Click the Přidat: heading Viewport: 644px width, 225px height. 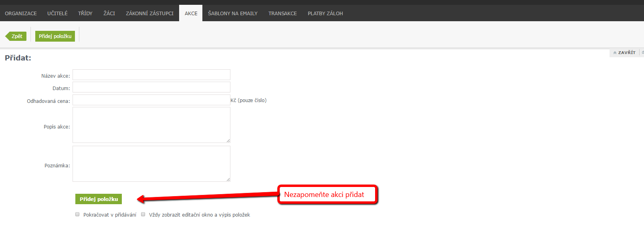click(x=18, y=58)
